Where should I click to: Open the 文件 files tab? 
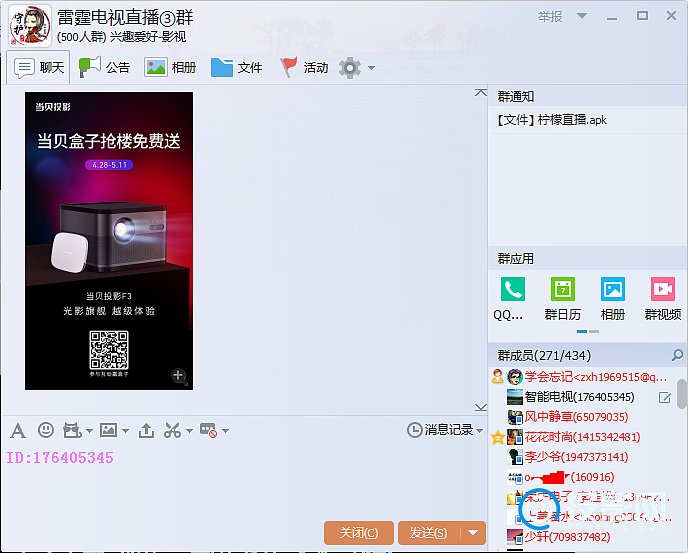pos(237,67)
